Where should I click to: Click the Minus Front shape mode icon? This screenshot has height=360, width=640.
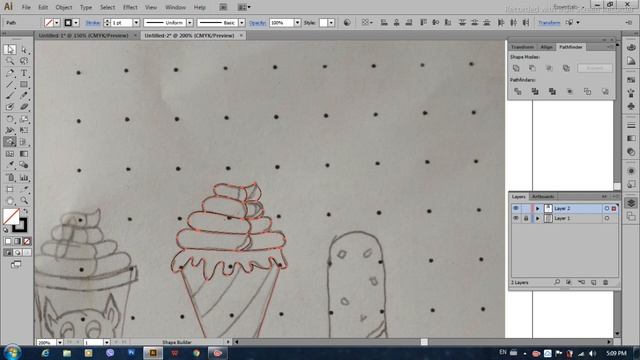point(533,68)
